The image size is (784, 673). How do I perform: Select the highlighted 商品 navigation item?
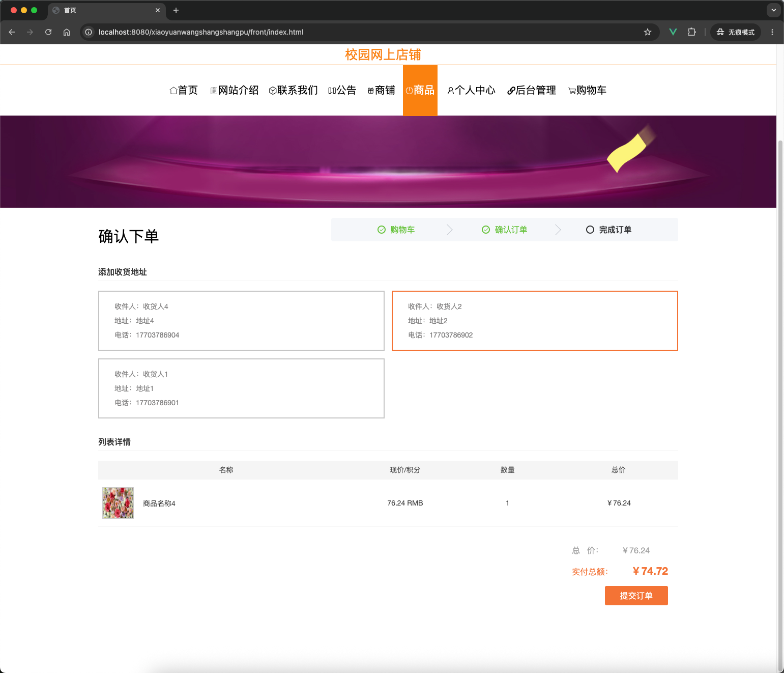(x=420, y=90)
